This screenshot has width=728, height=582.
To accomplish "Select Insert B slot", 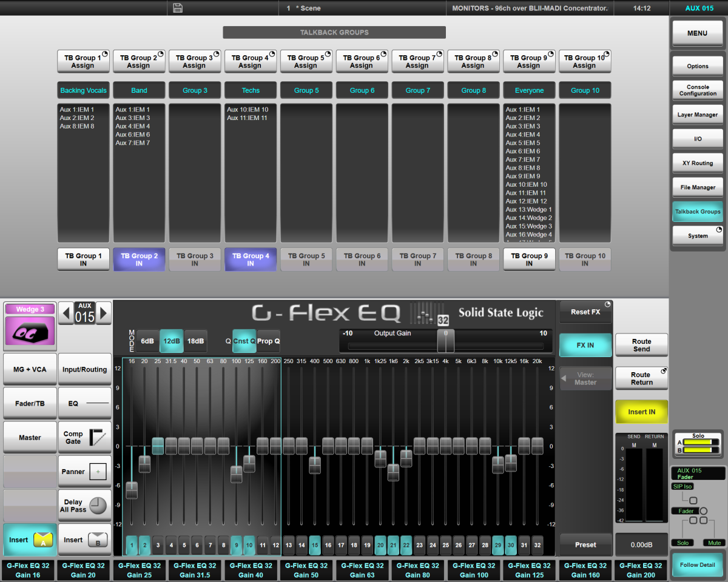I will [85, 540].
